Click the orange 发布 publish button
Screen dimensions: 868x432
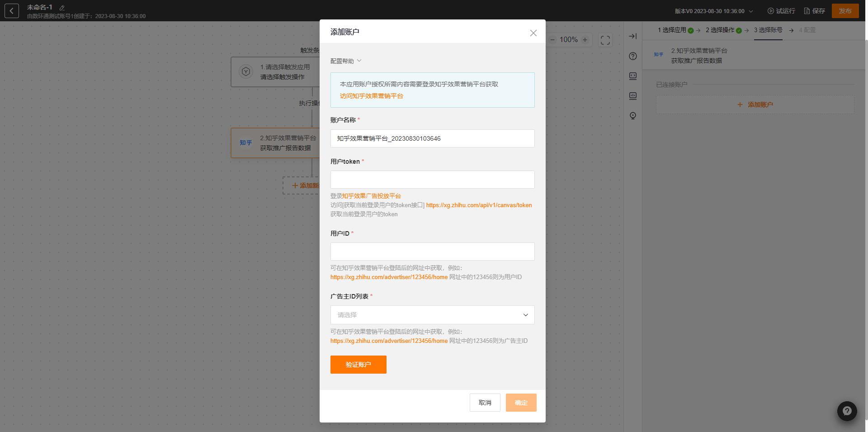click(845, 11)
